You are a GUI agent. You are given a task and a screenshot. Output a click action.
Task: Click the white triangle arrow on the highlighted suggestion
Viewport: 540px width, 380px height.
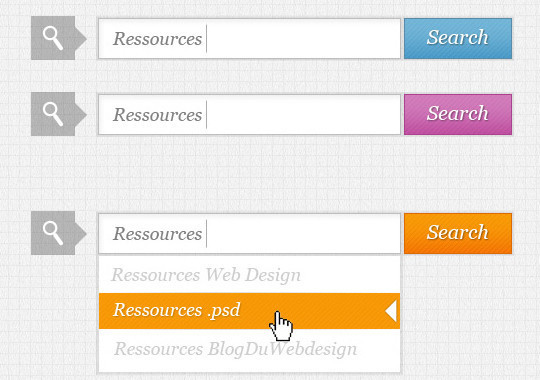(x=391, y=311)
